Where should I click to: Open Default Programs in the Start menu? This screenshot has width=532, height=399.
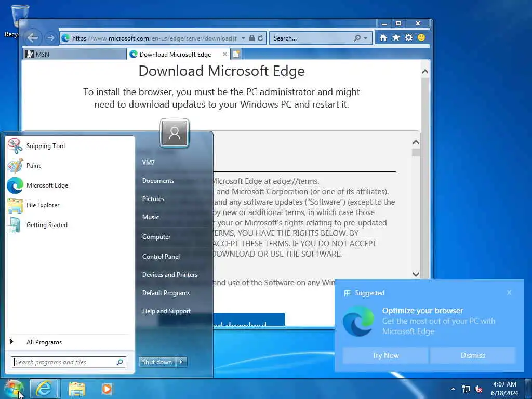coord(166,293)
